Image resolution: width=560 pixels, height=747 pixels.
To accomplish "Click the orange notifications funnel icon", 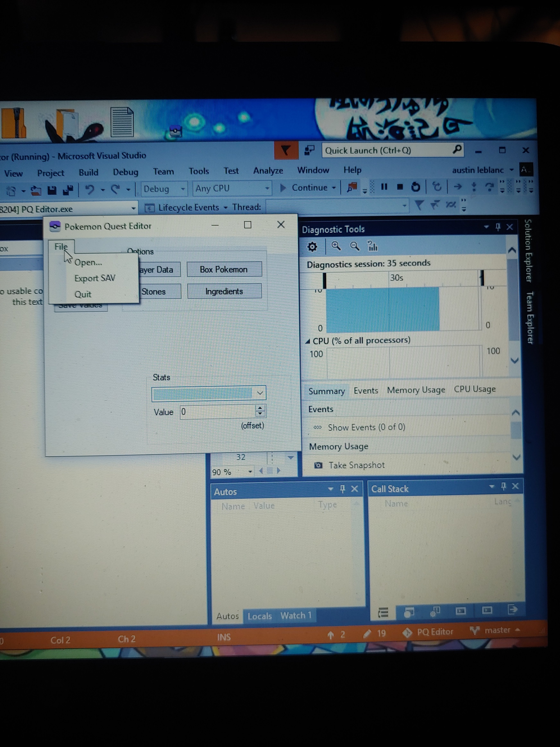I will coord(286,150).
